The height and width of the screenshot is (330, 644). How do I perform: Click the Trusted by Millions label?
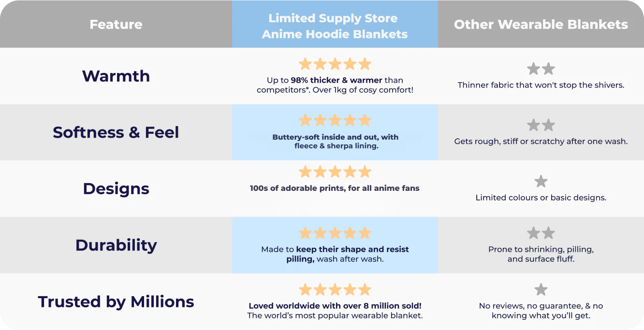pyautogui.click(x=116, y=301)
